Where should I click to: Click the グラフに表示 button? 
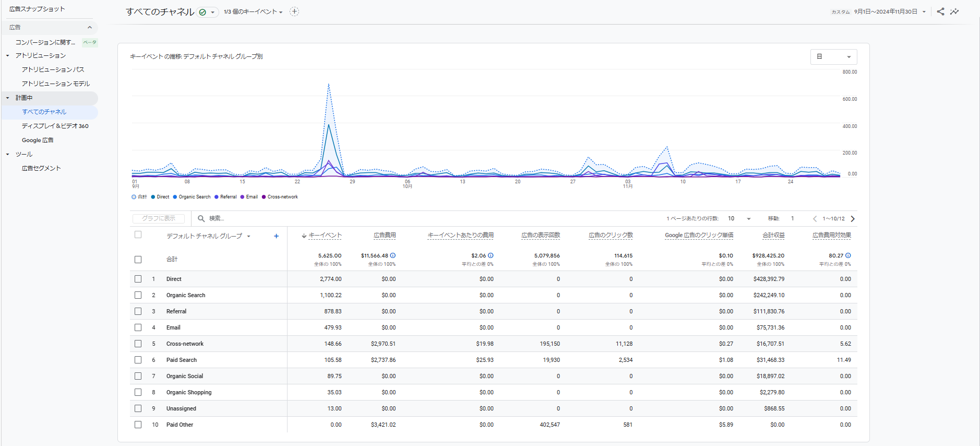(x=159, y=218)
